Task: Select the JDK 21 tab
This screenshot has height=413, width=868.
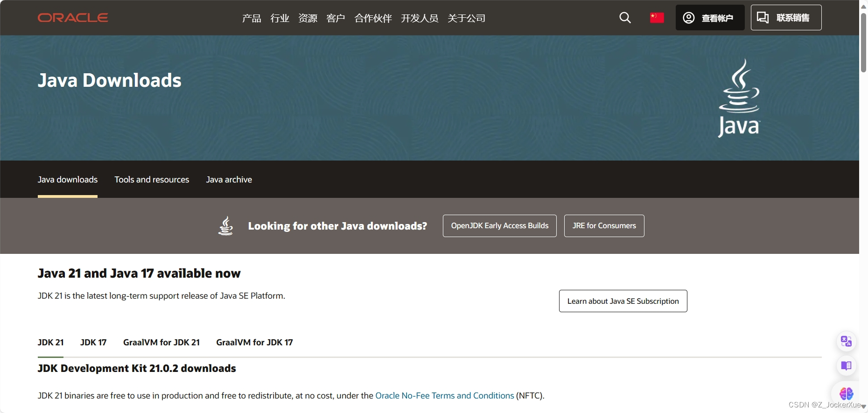Action: click(x=50, y=343)
